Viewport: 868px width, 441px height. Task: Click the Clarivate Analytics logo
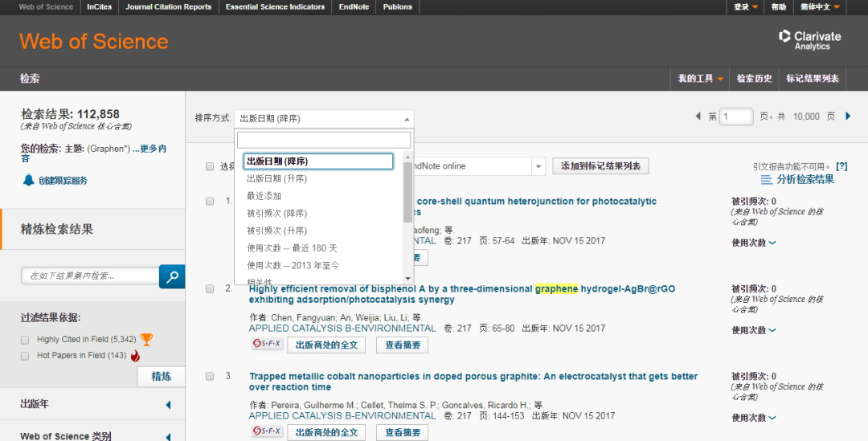click(x=809, y=40)
